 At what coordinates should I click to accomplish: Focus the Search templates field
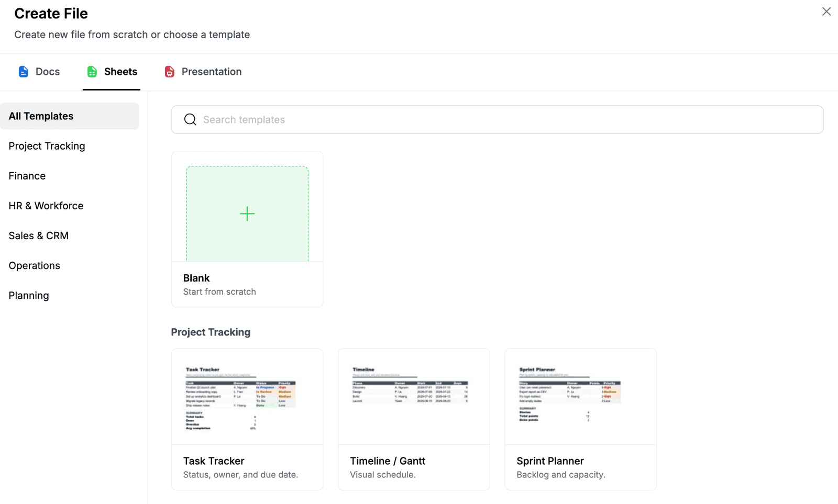(x=497, y=119)
